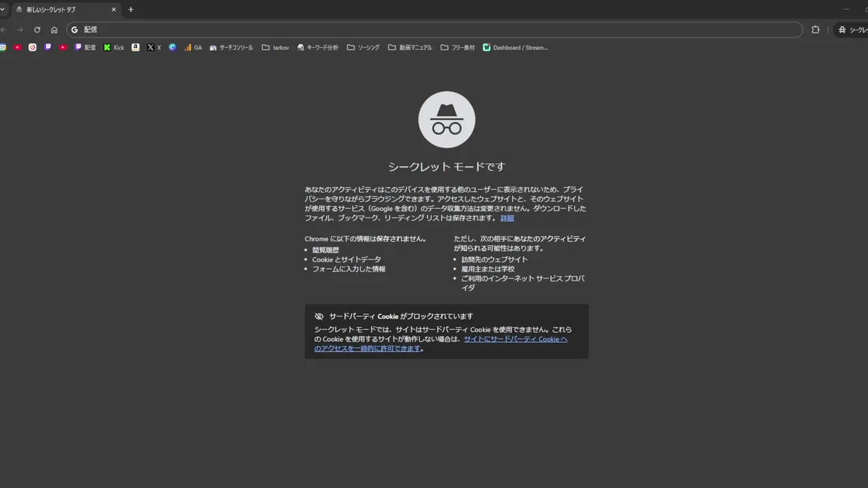868x488 pixels.
Task: Open the unlabeled Twitch bookmark icon
Action: click(47, 47)
